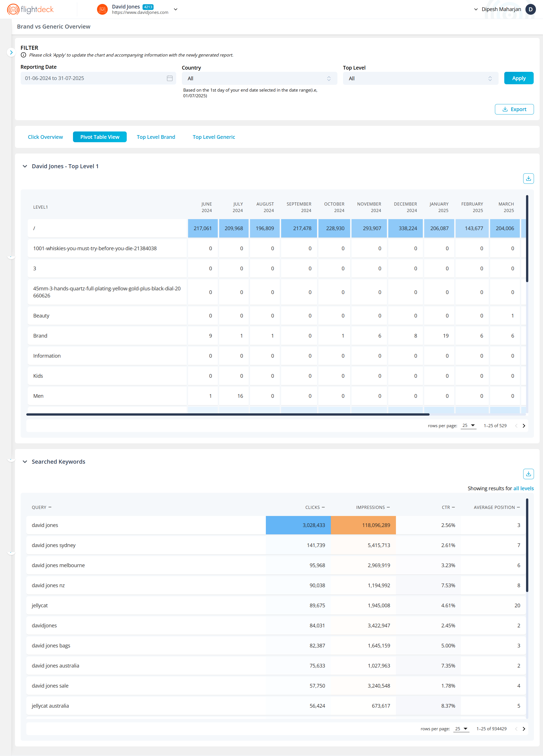This screenshot has height=756, width=543.
Task: Sort by the CTR column header
Action: coord(448,507)
